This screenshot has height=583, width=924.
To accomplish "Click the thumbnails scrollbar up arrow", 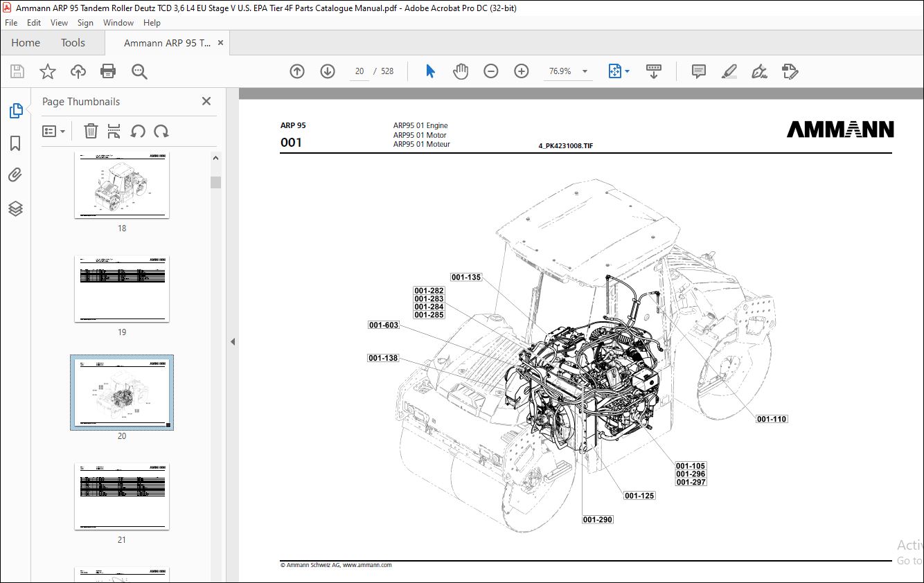I will click(216, 158).
